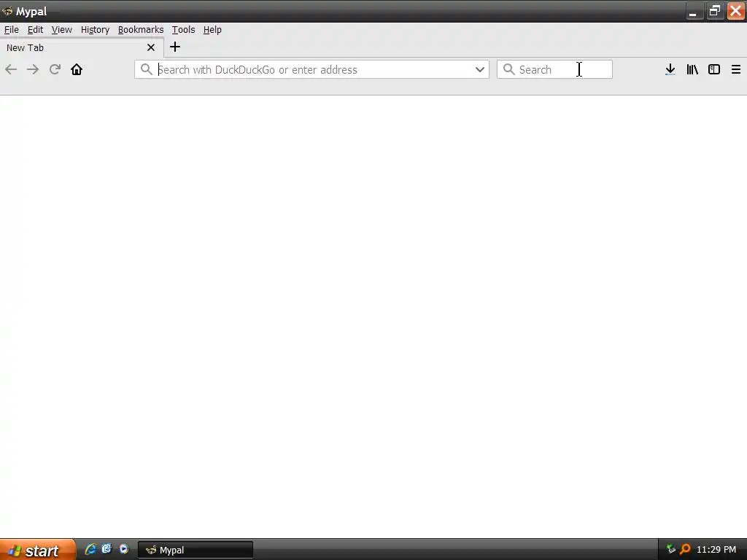Click the network tray icon
This screenshot has width=747, height=560.
coord(671,549)
